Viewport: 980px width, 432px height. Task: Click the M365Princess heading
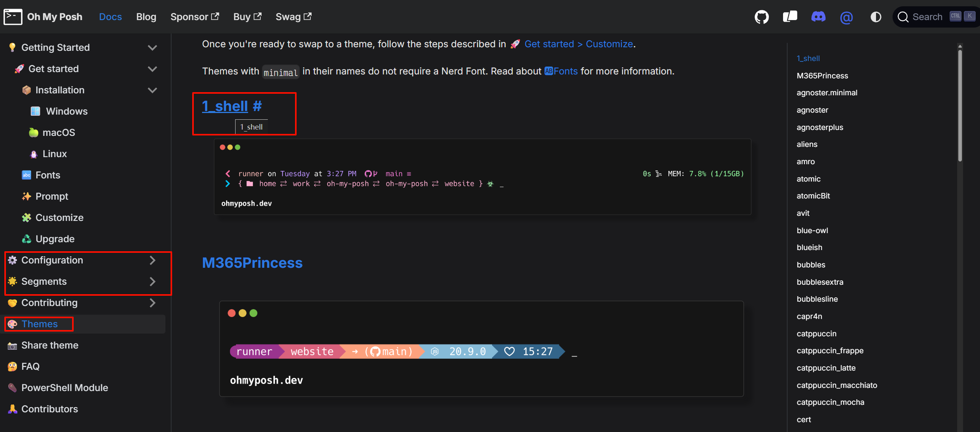252,263
